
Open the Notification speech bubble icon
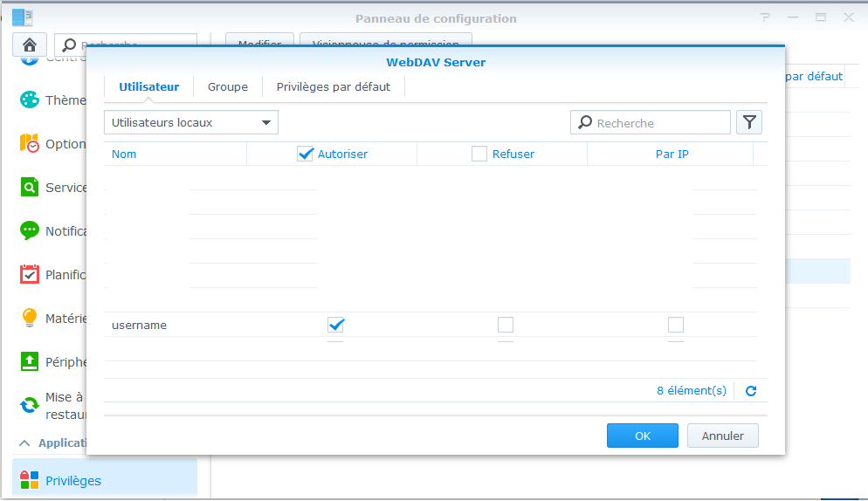pos(30,230)
